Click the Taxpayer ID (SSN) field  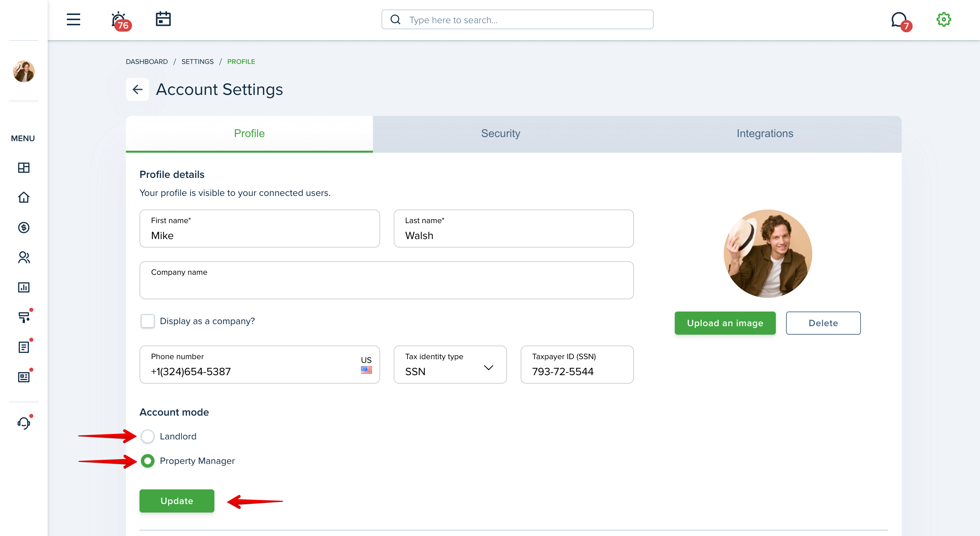[577, 365]
